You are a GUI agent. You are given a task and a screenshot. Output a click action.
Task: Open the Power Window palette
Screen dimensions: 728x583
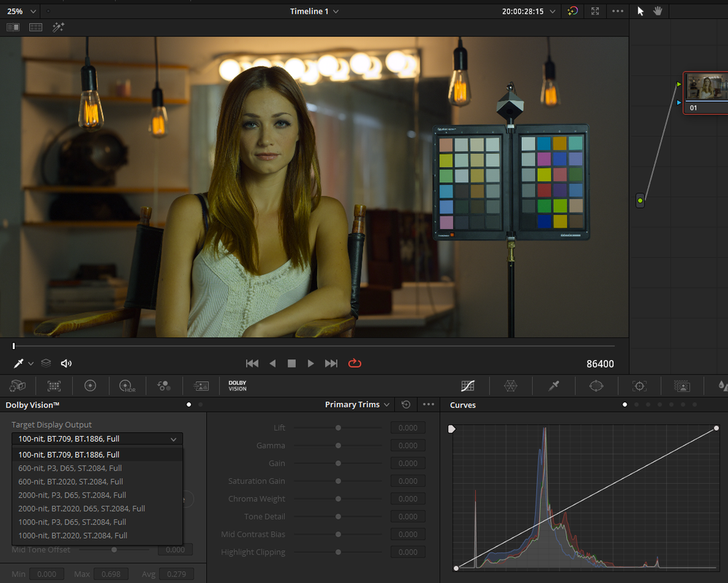(x=596, y=386)
